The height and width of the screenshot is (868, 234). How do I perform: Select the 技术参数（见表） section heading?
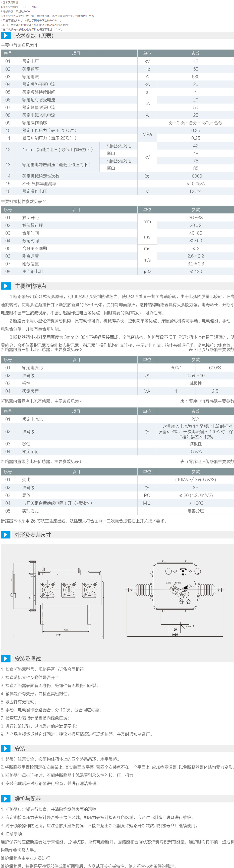(x=34, y=35)
